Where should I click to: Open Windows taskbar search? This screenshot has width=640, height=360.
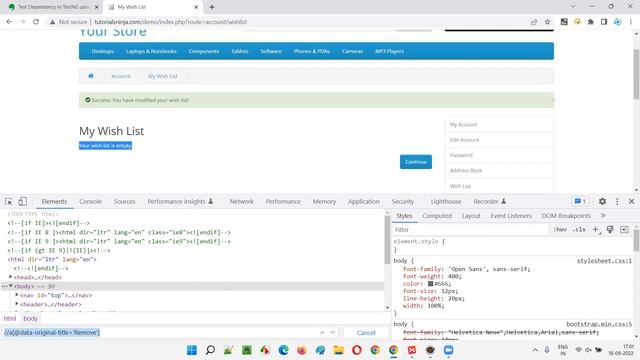click(x=210, y=350)
